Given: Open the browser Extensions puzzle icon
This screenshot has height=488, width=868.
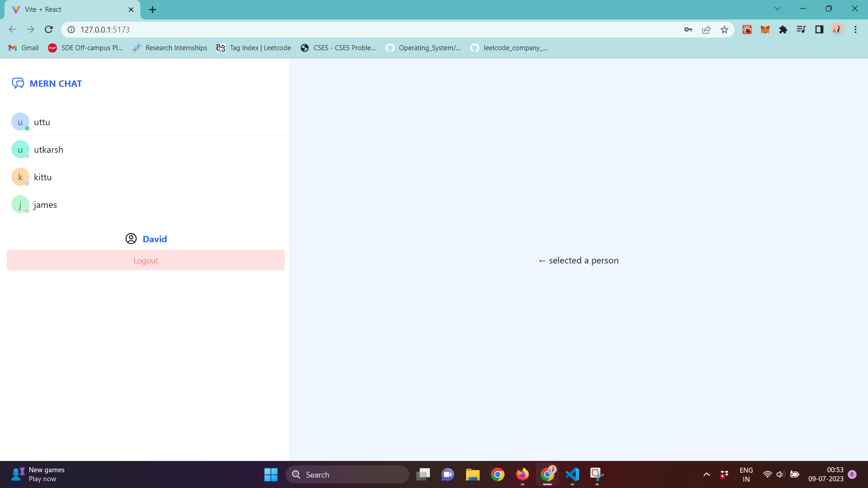Looking at the screenshot, I should pyautogui.click(x=783, y=30).
